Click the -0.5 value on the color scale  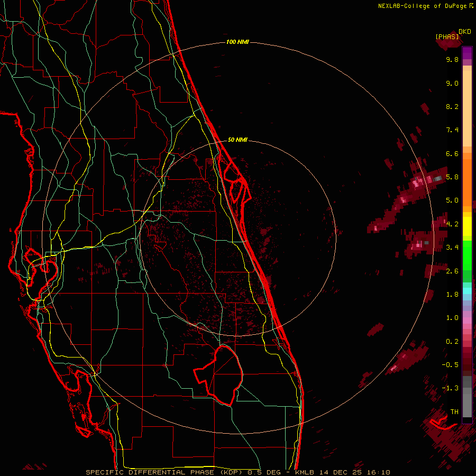tap(450, 365)
